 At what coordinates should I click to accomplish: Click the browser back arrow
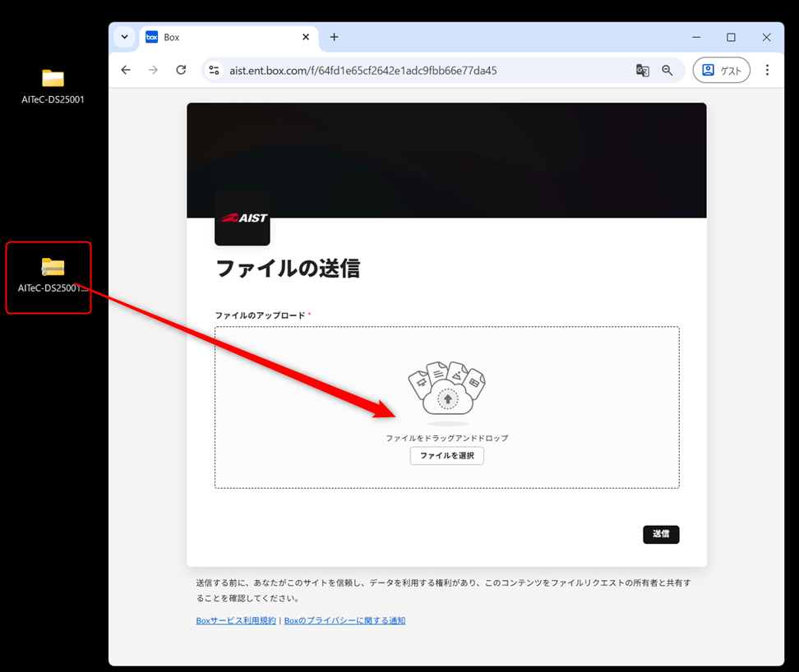click(126, 71)
